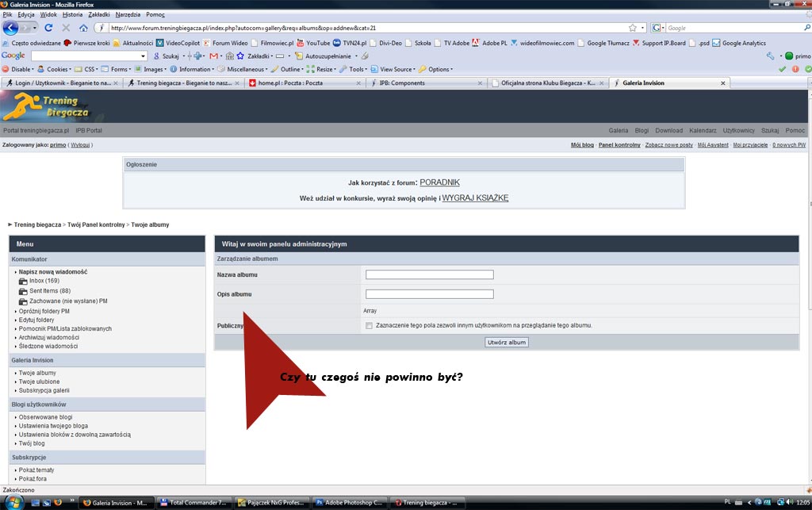
Task: Open the Google Toolbar search box dropdown
Action: coord(144,56)
